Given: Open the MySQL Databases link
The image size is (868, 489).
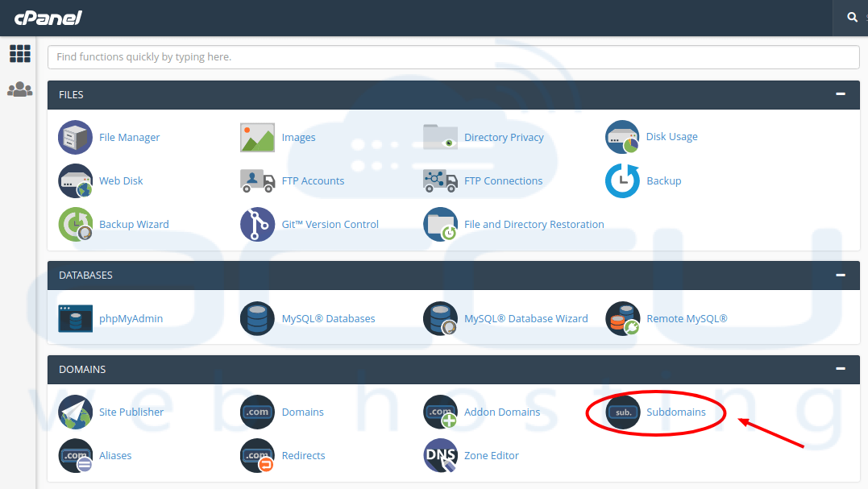Looking at the screenshot, I should pyautogui.click(x=328, y=319).
